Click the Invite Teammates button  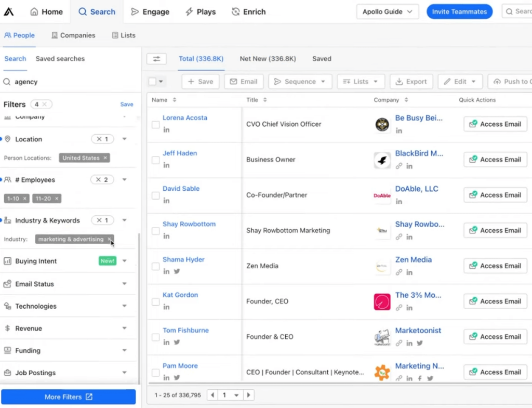[x=459, y=11]
